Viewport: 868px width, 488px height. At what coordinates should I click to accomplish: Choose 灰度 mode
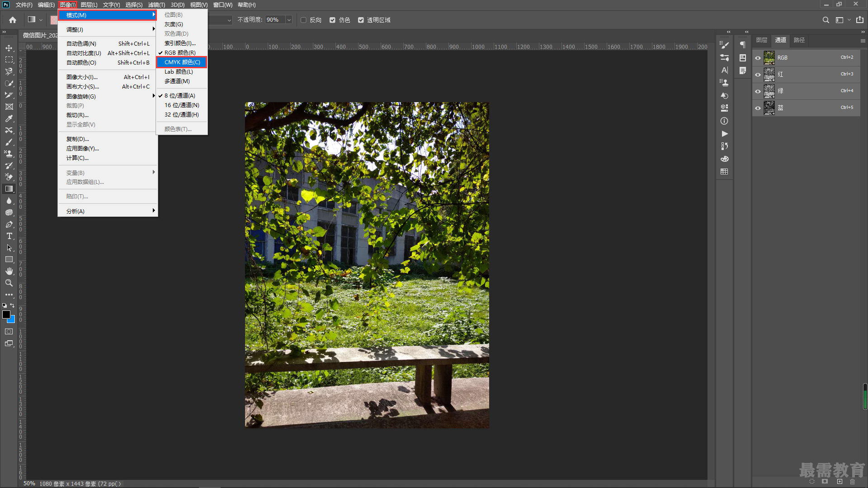pyautogui.click(x=182, y=24)
